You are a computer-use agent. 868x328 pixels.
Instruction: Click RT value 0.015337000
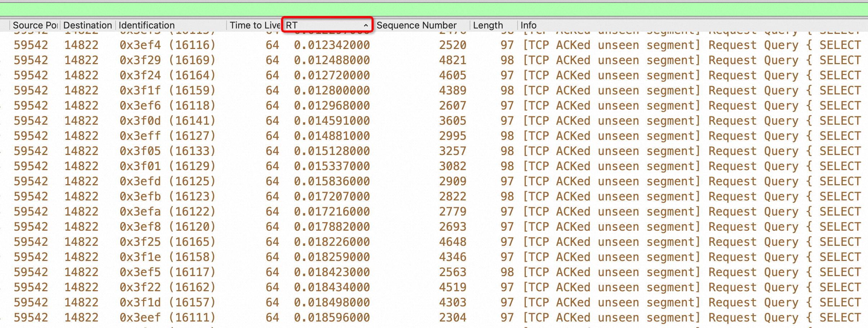[x=332, y=166]
